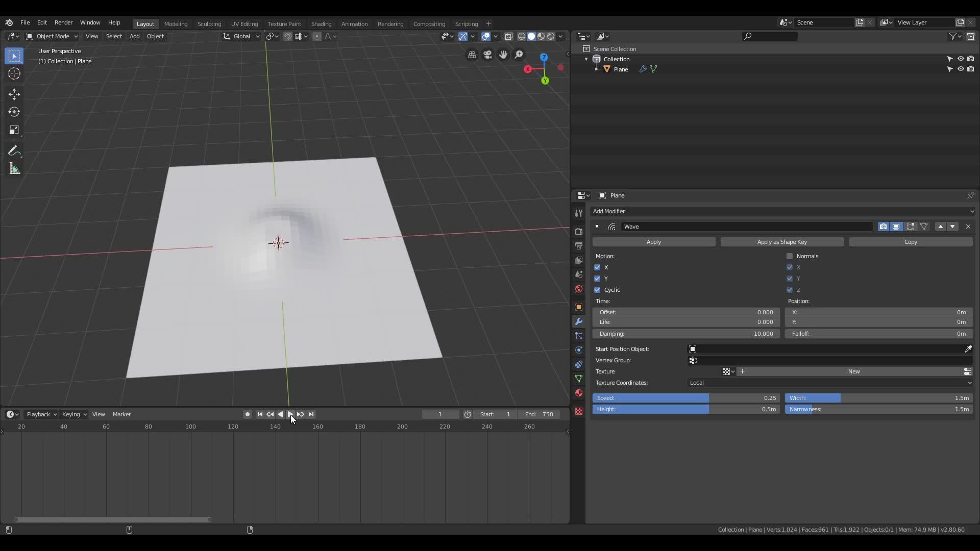Open Texture Coordinates Local dropdown

point(829,383)
